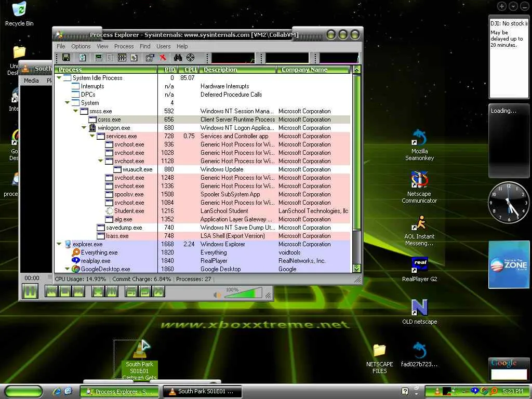Open the View menu in Process Explorer
The width and height of the screenshot is (532, 399).
pyautogui.click(x=102, y=46)
